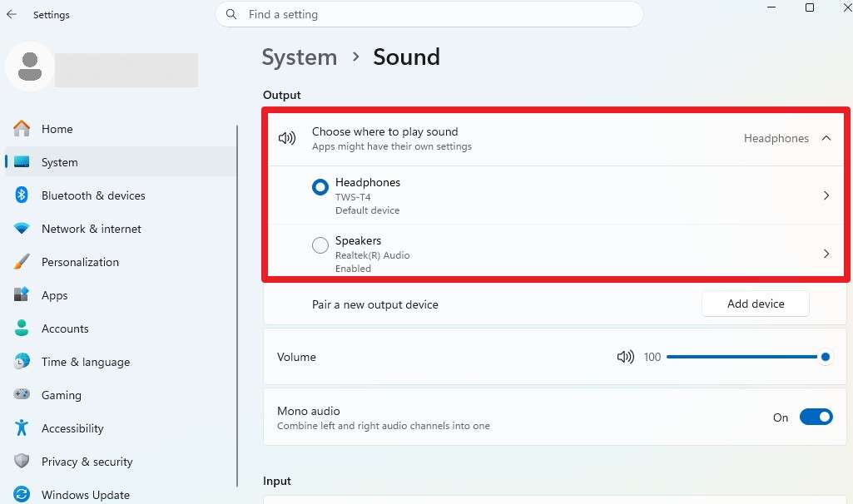This screenshot has height=504, width=853.
Task: Click the Output section heading
Action: (282, 95)
